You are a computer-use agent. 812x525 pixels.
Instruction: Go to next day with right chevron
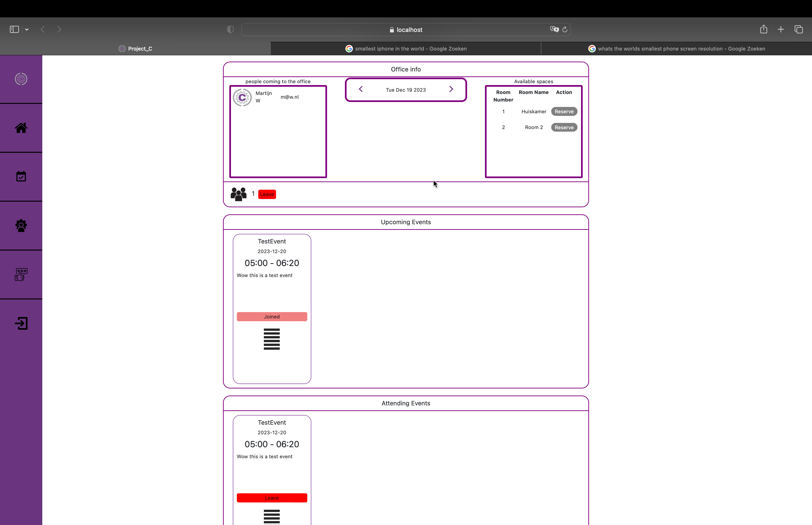point(451,89)
